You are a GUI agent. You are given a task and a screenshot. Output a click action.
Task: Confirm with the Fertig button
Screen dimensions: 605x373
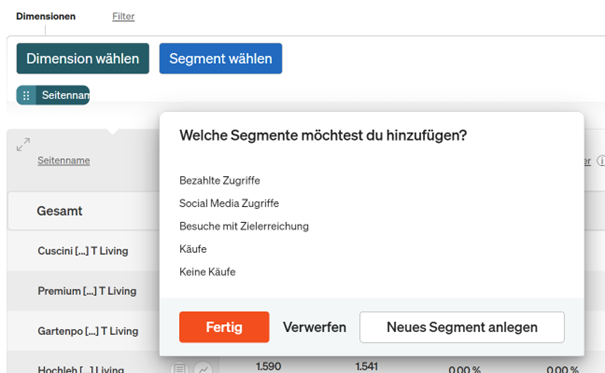click(x=224, y=327)
